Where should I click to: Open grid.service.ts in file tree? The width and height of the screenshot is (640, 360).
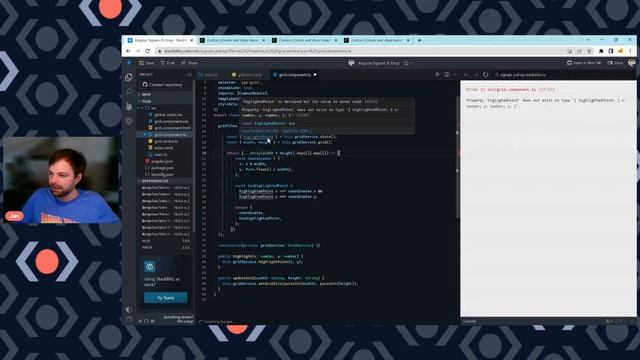163,141
